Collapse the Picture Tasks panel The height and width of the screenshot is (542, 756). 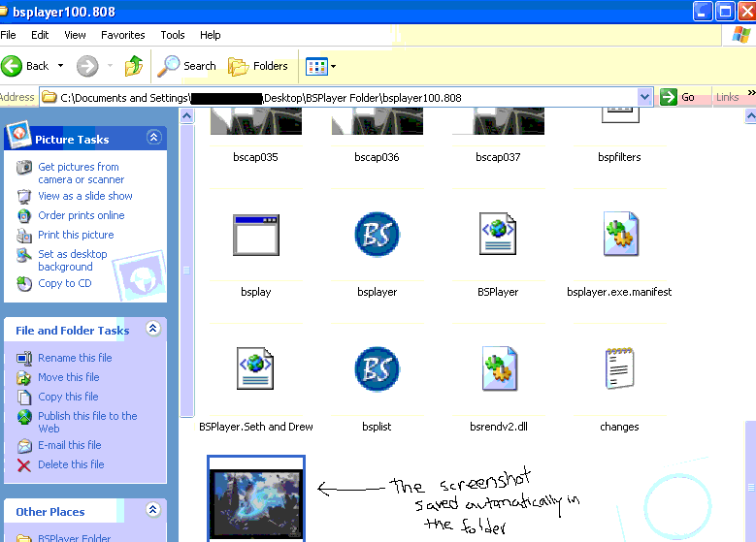pos(153,138)
